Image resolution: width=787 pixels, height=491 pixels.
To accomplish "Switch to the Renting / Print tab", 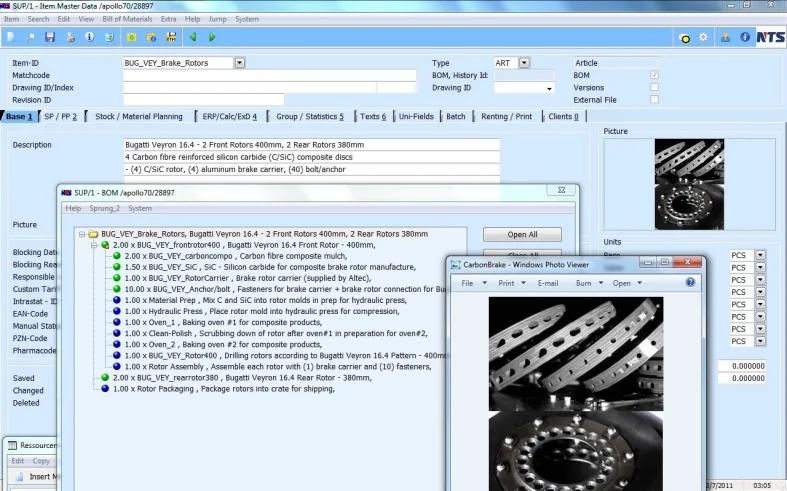I will click(506, 116).
